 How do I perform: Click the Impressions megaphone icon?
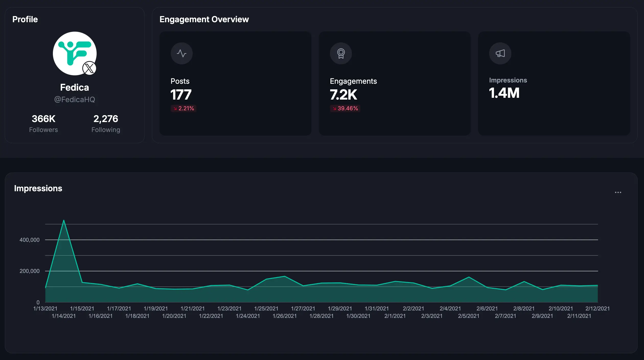click(500, 53)
